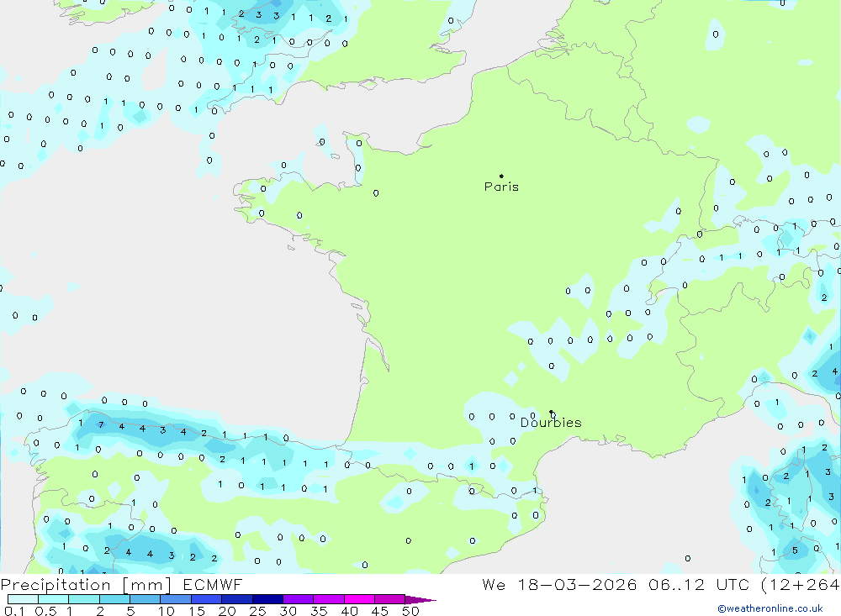
Task: Click the legend label 0.5
Action: pyautogui.click(x=46, y=611)
